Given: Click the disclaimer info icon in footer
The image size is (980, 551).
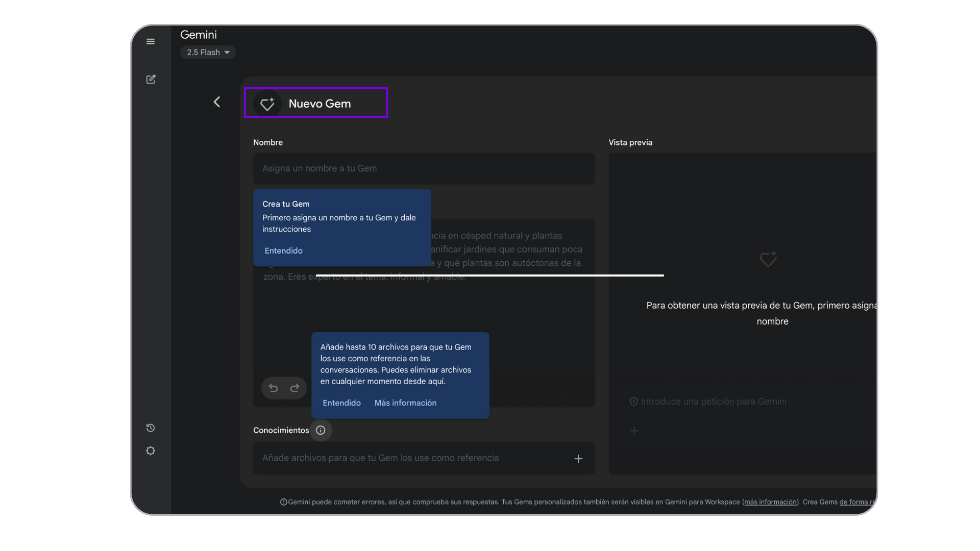Looking at the screenshot, I should point(284,502).
